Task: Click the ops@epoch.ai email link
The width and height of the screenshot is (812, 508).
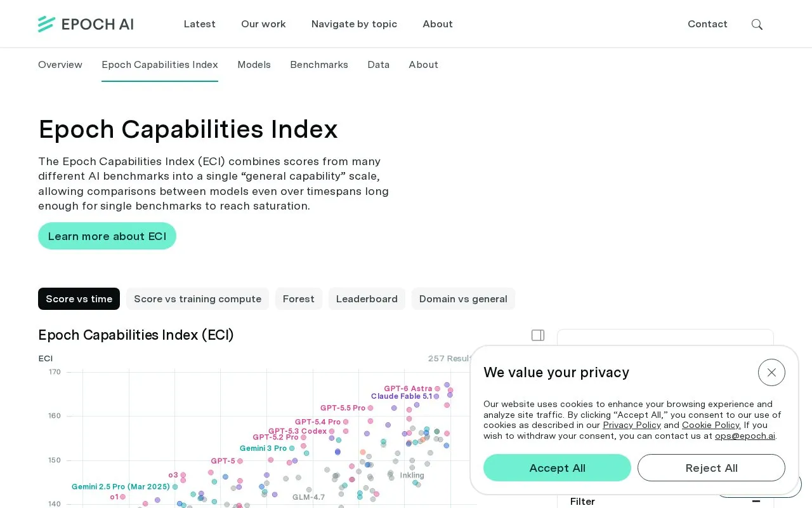Action: point(745,436)
